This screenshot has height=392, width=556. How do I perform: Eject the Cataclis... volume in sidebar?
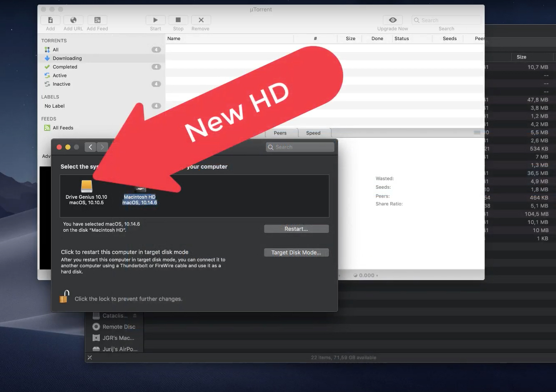click(135, 316)
